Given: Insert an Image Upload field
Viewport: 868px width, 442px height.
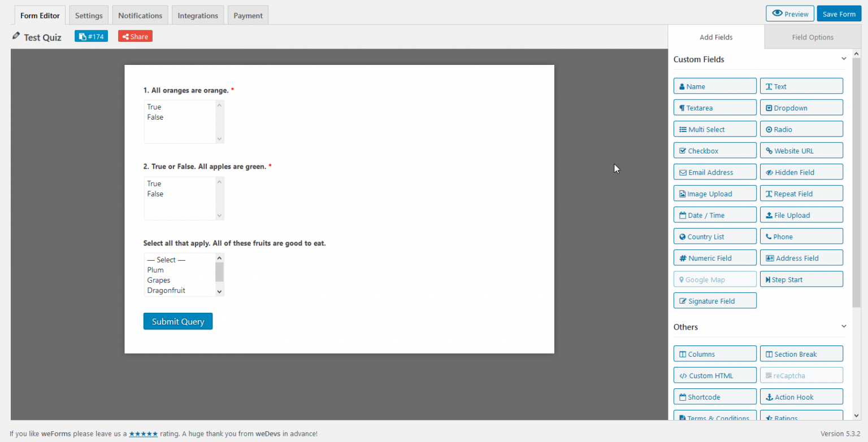Looking at the screenshot, I should coord(715,193).
